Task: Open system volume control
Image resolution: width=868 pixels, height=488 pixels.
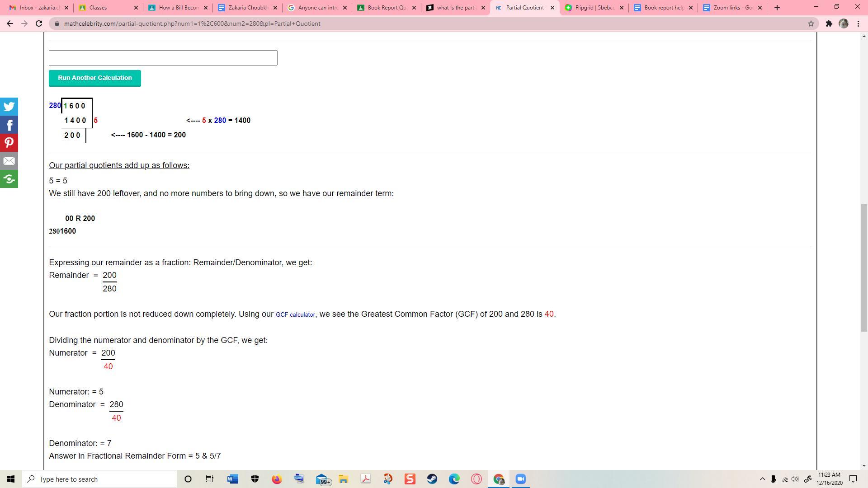Action: 795,479
